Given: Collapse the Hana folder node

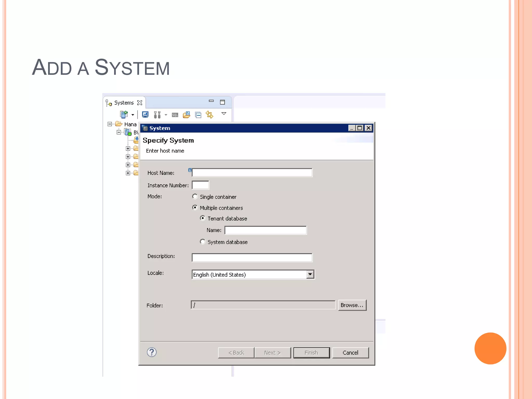Looking at the screenshot, I should tap(110, 124).
